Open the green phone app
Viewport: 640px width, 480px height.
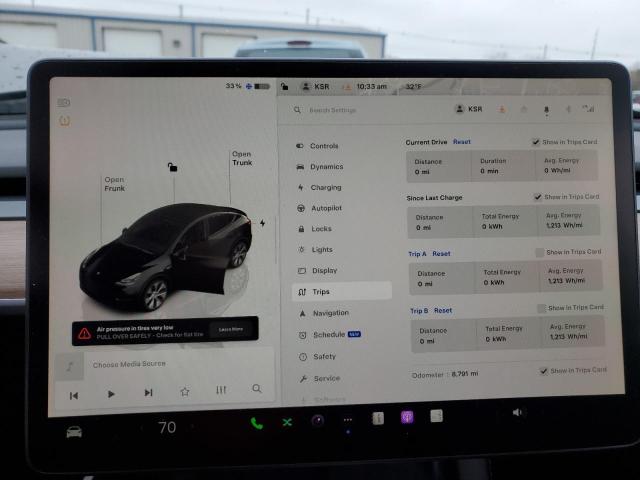click(257, 423)
